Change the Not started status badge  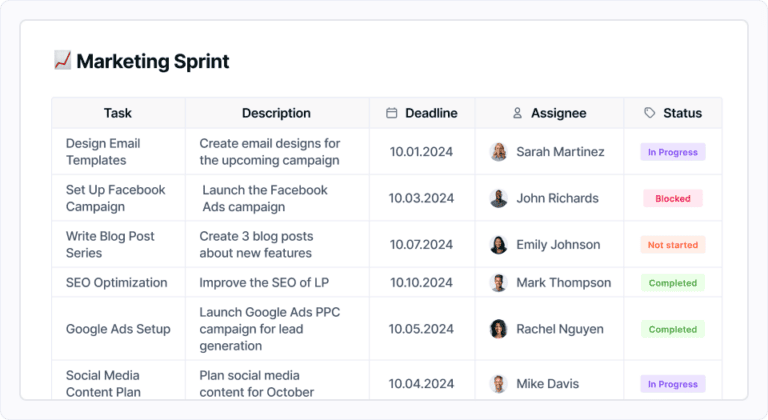672,245
